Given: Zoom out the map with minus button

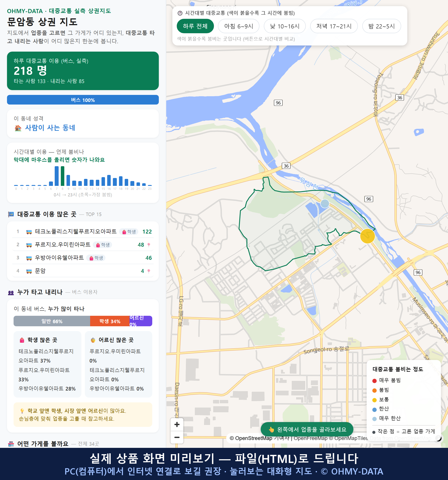Looking at the screenshot, I should 177,437.
